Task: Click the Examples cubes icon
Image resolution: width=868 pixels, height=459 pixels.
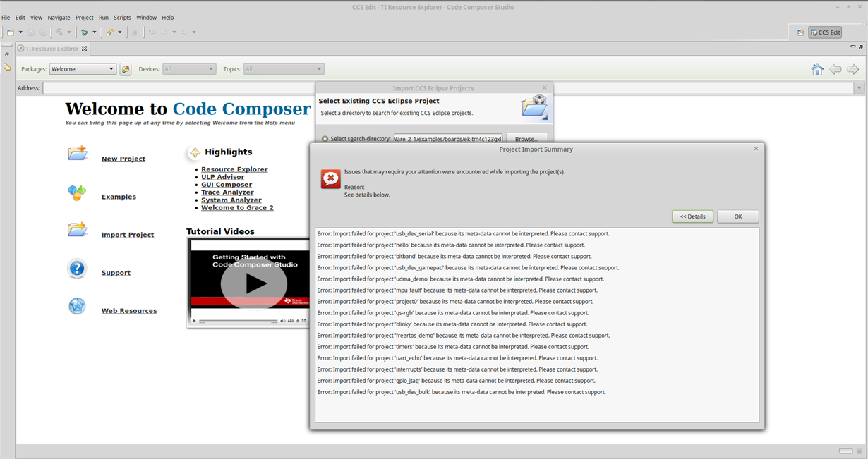Action: coord(77,192)
